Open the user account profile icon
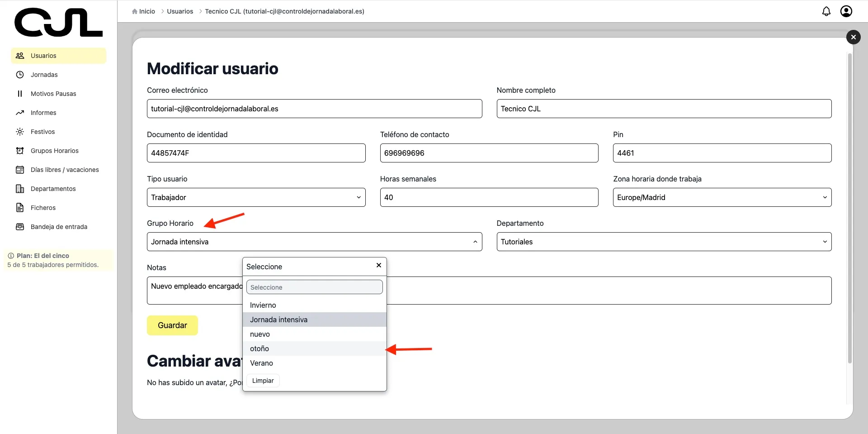Image resolution: width=868 pixels, height=434 pixels. click(846, 11)
